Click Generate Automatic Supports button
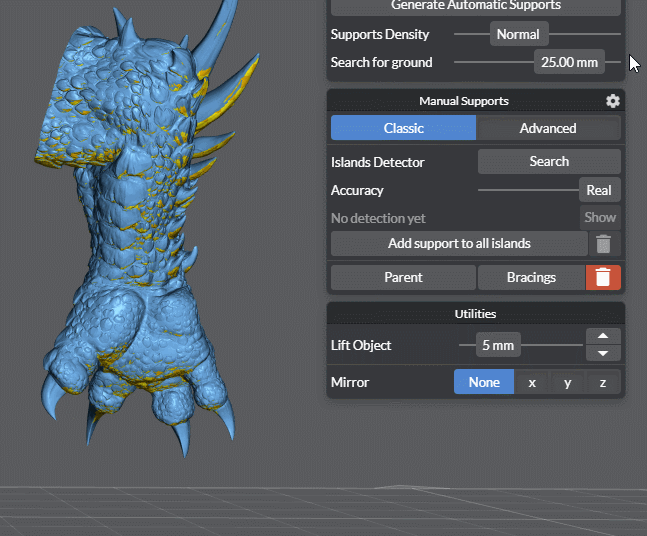The height and width of the screenshot is (536, 647). [x=476, y=6]
